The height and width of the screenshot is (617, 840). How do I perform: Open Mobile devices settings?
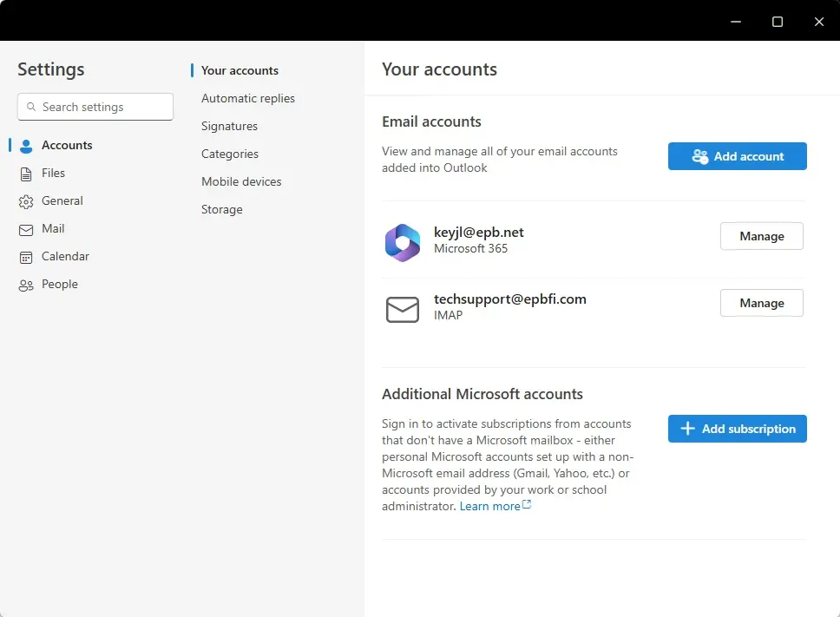(x=241, y=182)
